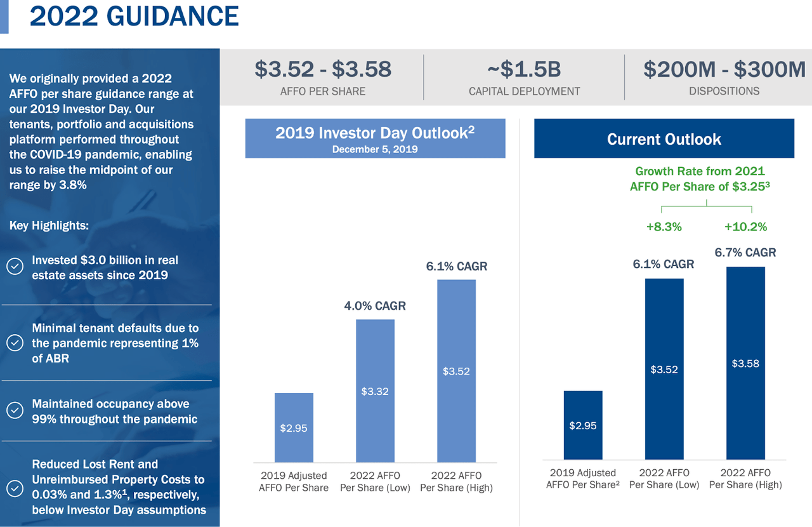Viewport: 812px width, 527px height.
Task: Click '2022 AFFO Per Share (High)' label, Investor Day chart
Action: [x=457, y=482]
